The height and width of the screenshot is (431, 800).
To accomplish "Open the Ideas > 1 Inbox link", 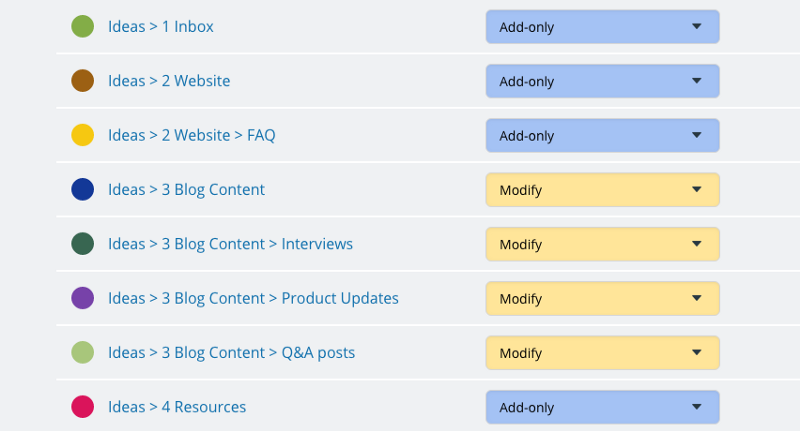I will (161, 27).
